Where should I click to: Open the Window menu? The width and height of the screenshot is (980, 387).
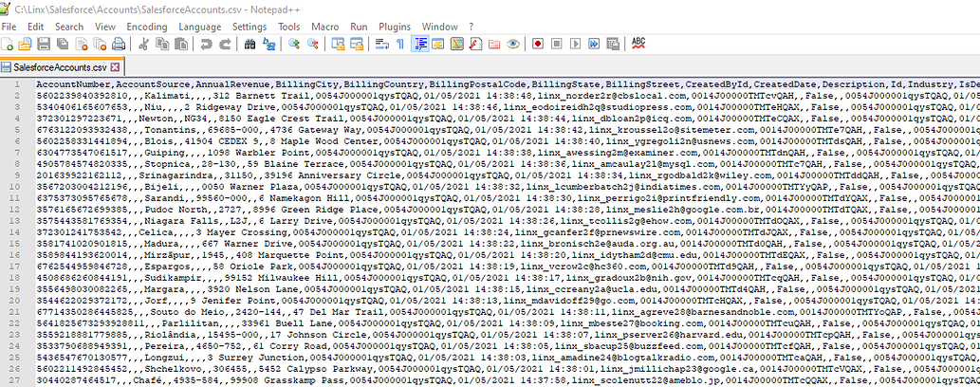[440, 27]
